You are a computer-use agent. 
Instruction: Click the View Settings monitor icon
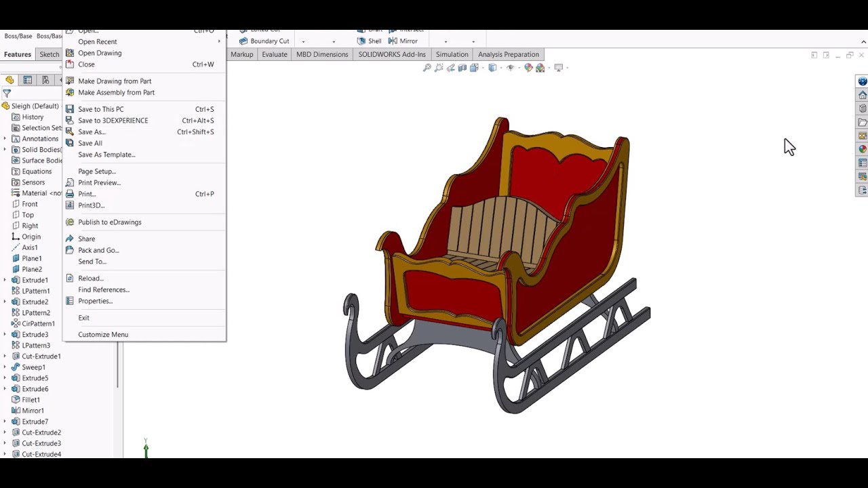(x=559, y=68)
